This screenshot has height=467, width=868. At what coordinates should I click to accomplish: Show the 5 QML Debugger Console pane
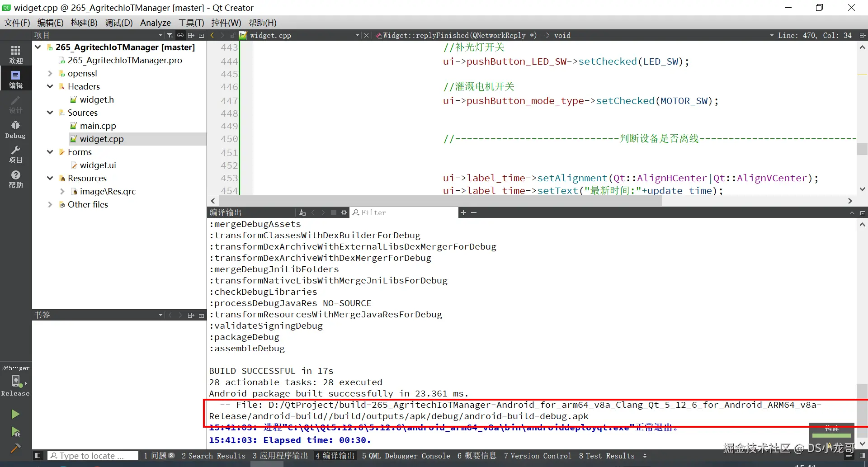pyautogui.click(x=406, y=456)
